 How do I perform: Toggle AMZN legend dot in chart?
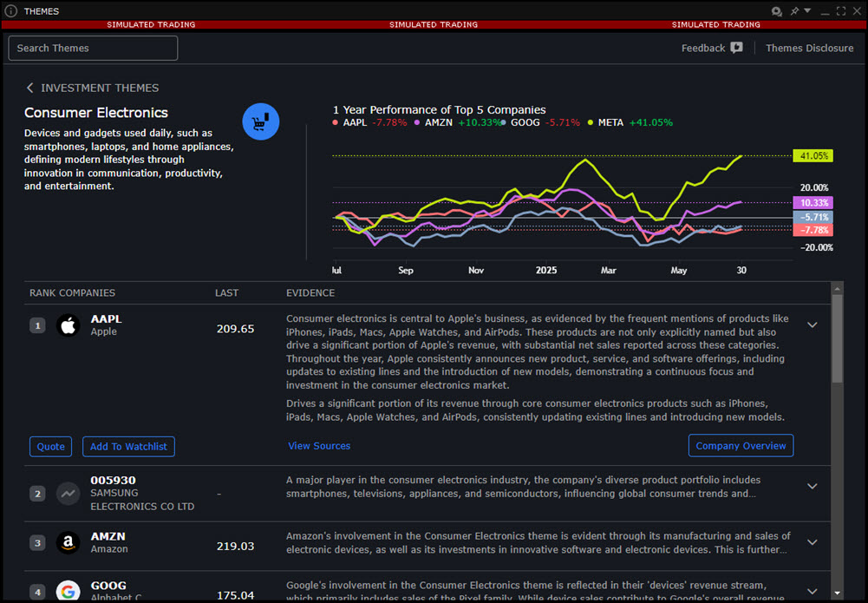click(417, 123)
